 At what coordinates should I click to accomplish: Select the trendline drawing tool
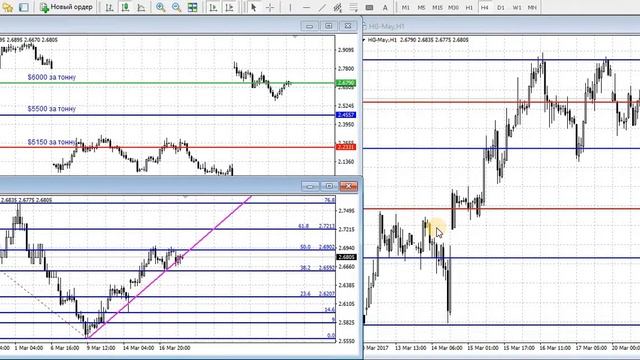coord(322,7)
